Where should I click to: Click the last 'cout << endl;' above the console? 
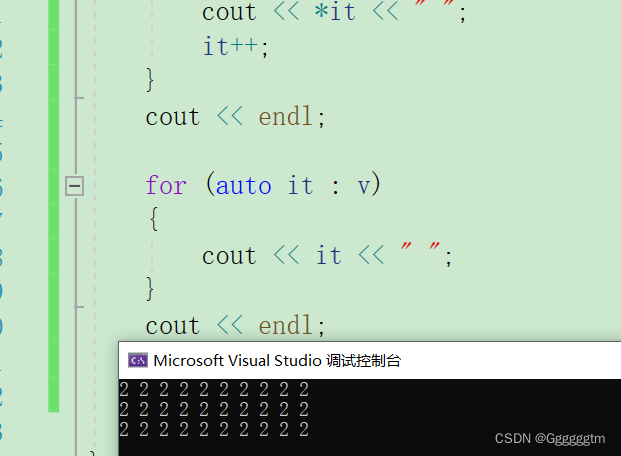(x=235, y=326)
